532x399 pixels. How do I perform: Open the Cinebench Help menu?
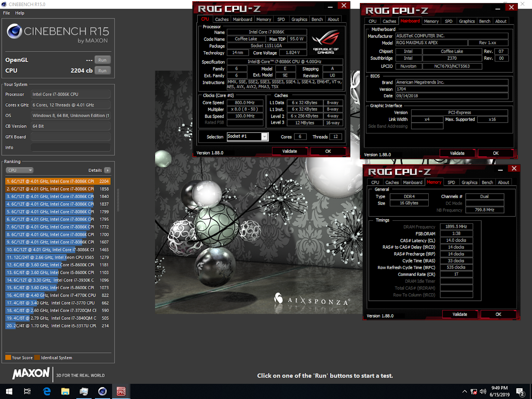pyautogui.click(x=20, y=13)
